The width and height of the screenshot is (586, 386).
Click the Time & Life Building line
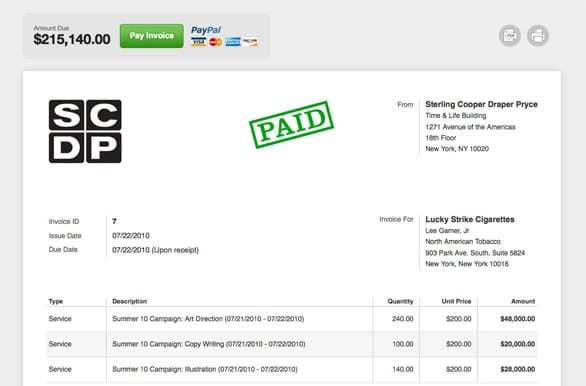[456, 115]
